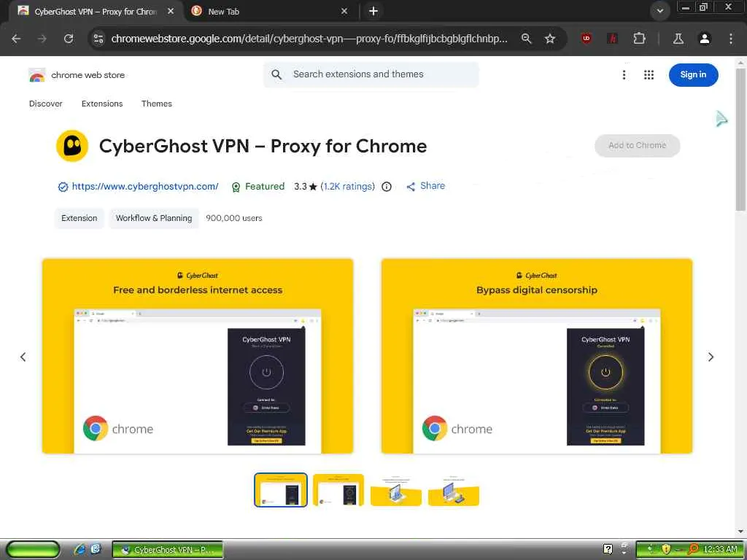This screenshot has width=747, height=560.
Task: Open a new tab with plus button
Action: tap(373, 11)
